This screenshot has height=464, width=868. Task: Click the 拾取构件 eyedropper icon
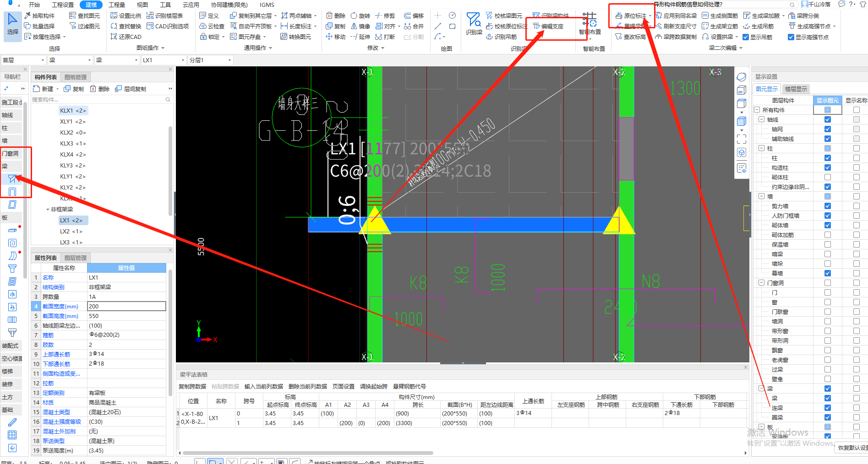click(x=27, y=16)
